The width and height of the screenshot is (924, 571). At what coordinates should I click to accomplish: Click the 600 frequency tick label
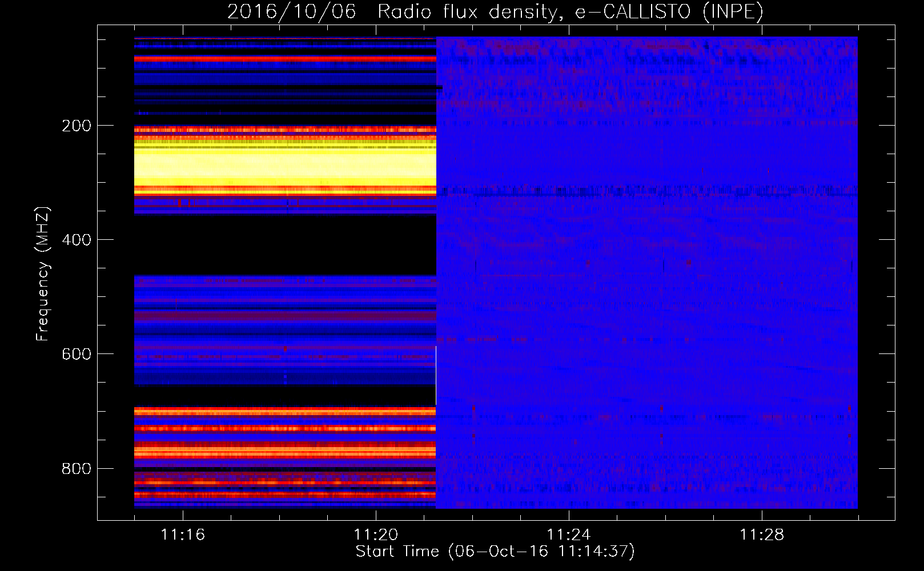click(x=77, y=354)
